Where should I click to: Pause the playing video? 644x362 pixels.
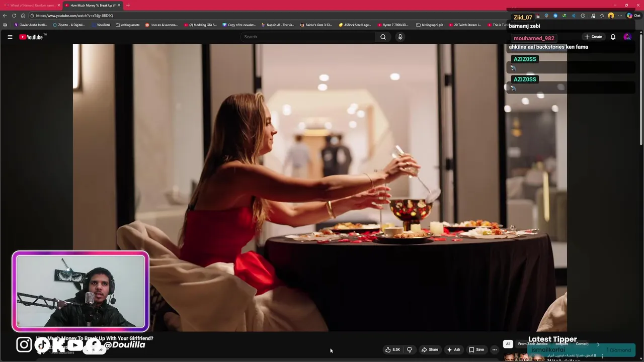(319, 188)
